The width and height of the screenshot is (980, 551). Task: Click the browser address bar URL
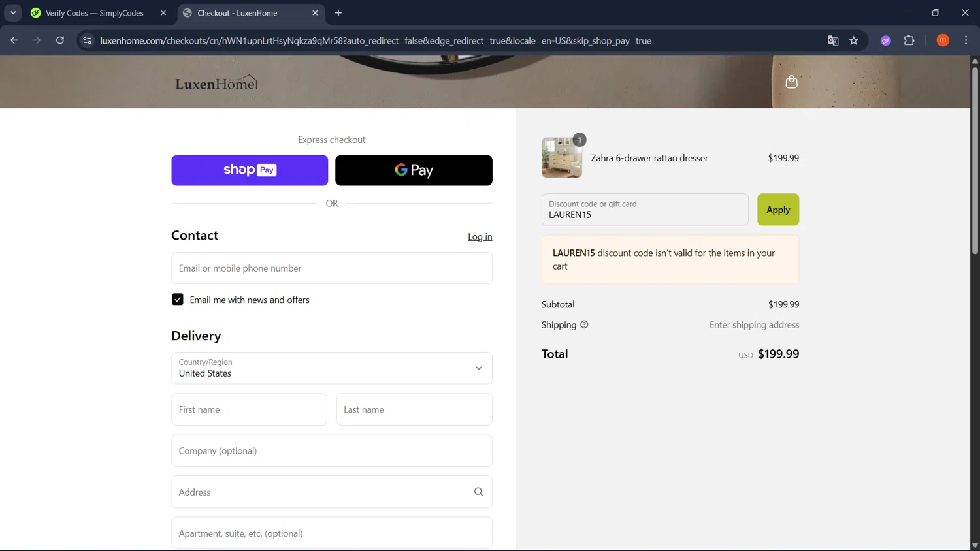(x=376, y=40)
